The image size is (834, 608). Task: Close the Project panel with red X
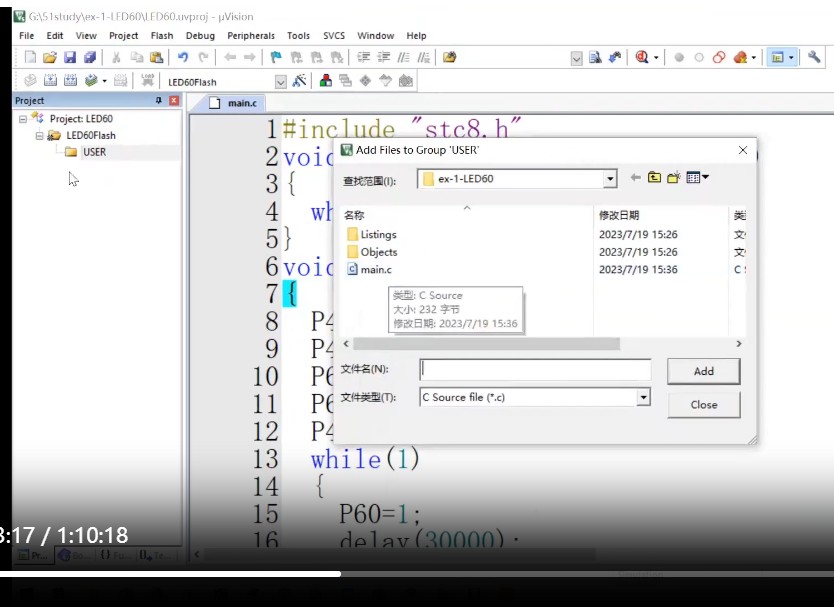[174, 101]
